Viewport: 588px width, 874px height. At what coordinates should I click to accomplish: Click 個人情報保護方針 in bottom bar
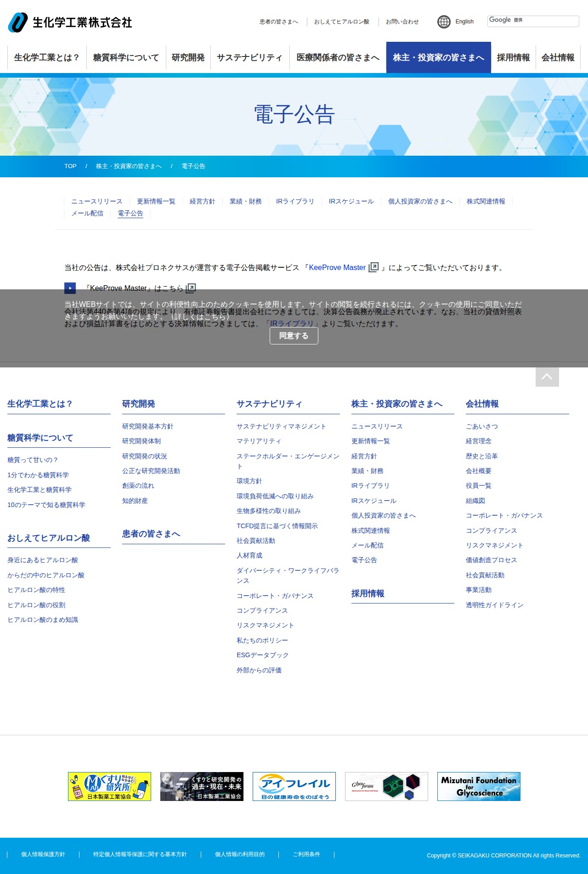click(x=43, y=854)
